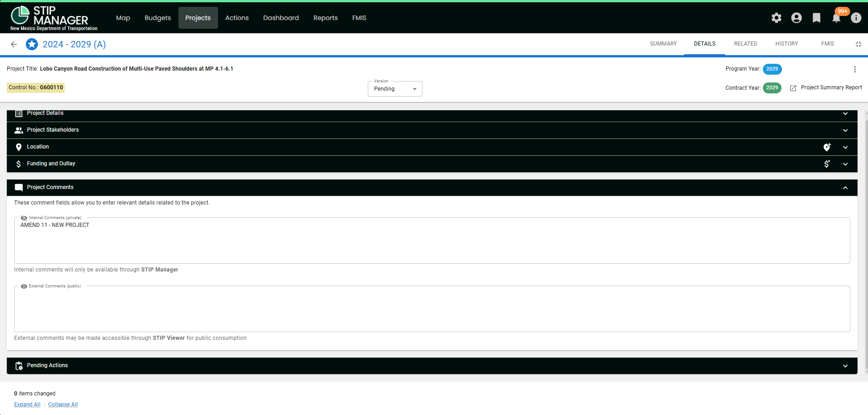
Task: Toggle the collapse fullscreen icon
Action: pos(858,44)
